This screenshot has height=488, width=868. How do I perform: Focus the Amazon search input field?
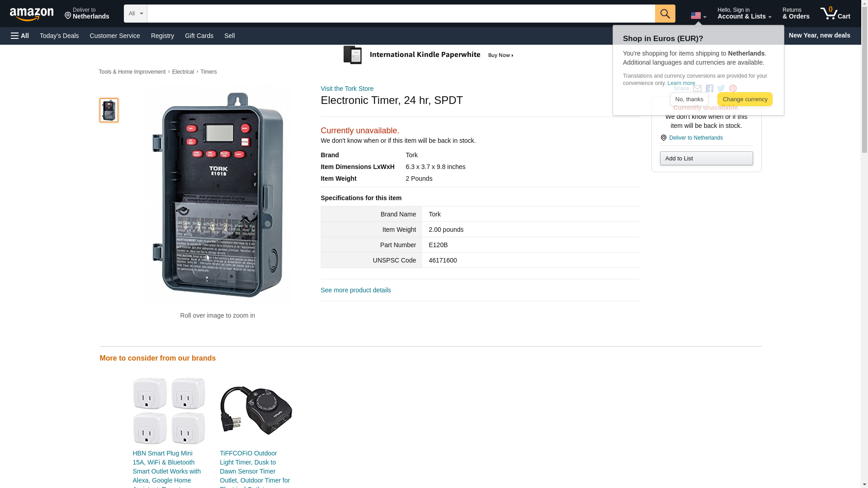coord(401,14)
